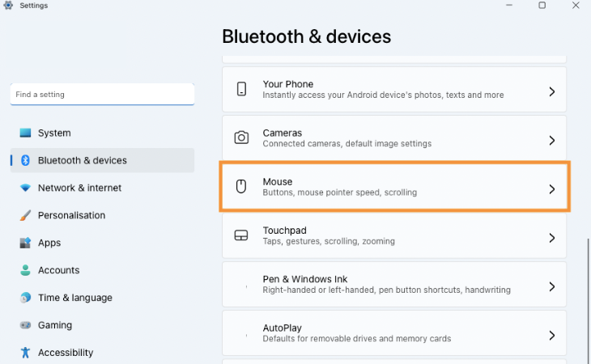Click the Network & internet wifi icon
Image resolution: width=591 pixels, height=364 pixels.
point(25,188)
